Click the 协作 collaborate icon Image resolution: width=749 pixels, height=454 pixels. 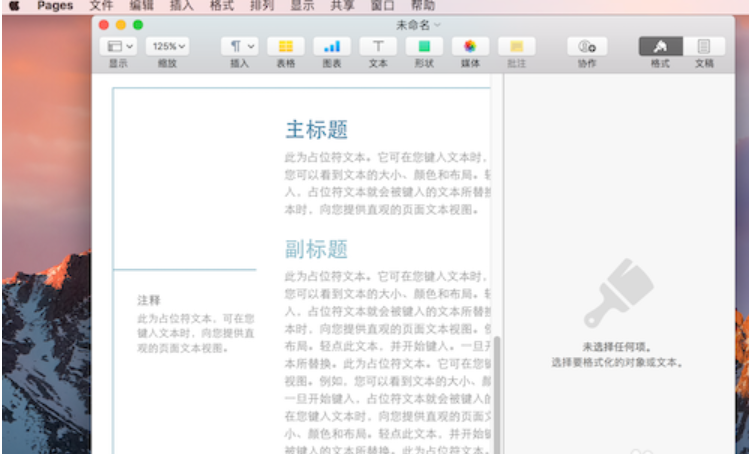point(587,46)
